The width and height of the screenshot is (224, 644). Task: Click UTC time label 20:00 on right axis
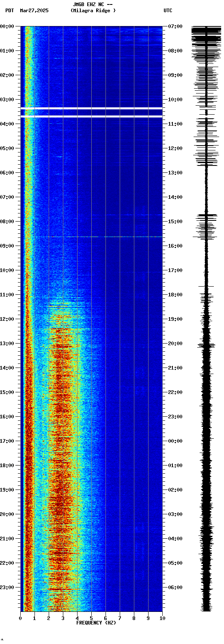tap(175, 344)
